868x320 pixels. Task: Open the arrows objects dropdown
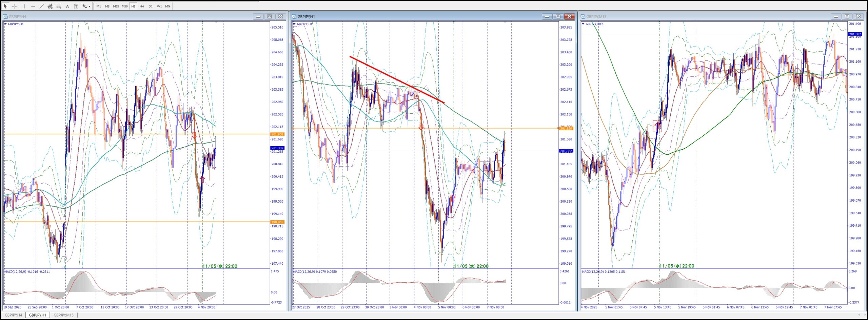coord(89,6)
